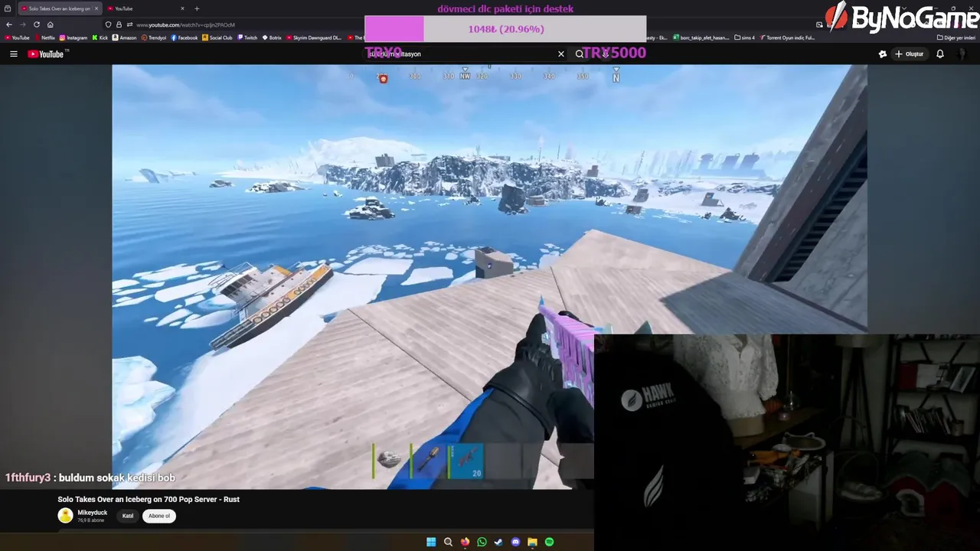
Task: Open the 'sims 4' bookmarks folder
Action: point(745,37)
